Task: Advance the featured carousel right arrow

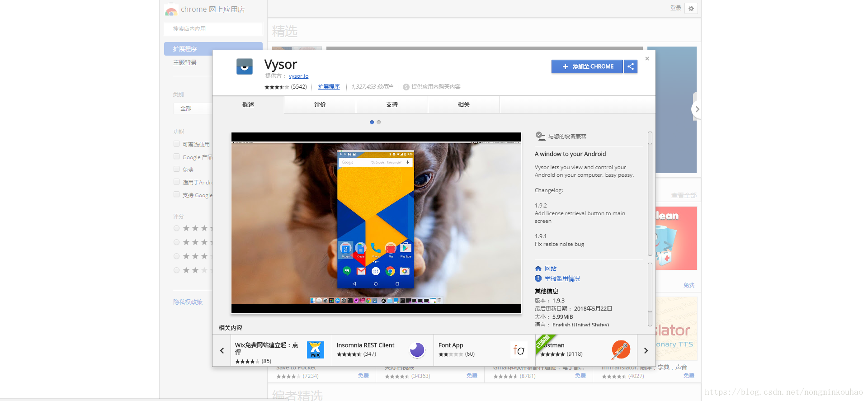Action: point(697,109)
